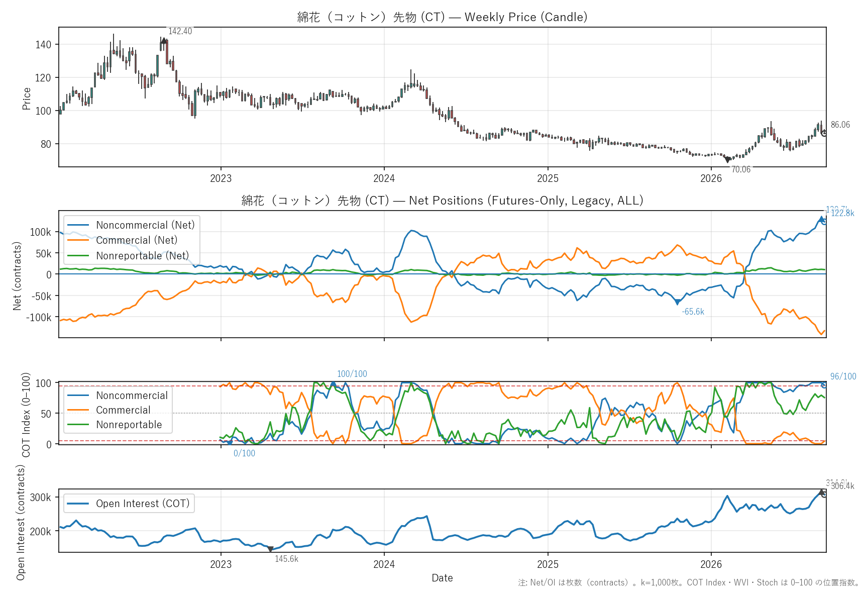
Task: Click the circle marker next to 86.06
Action: [x=824, y=133]
